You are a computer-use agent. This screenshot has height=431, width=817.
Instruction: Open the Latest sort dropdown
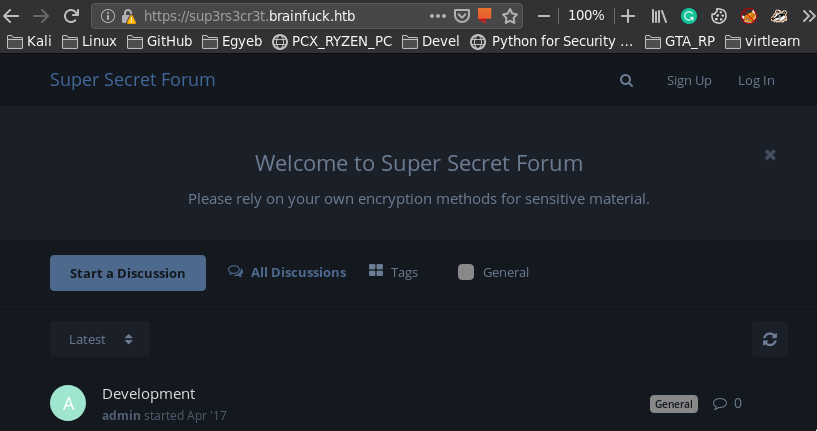[100, 339]
